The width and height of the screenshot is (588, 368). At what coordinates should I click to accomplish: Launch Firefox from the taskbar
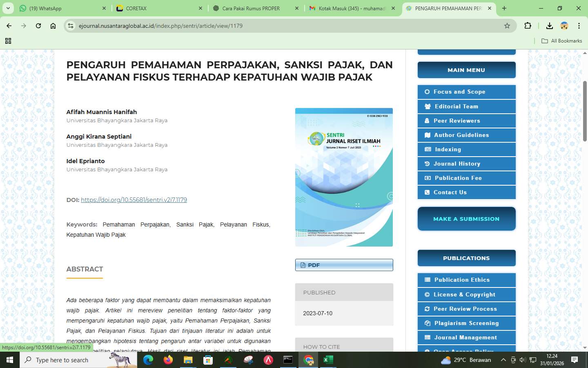pyautogui.click(x=167, y=360)
